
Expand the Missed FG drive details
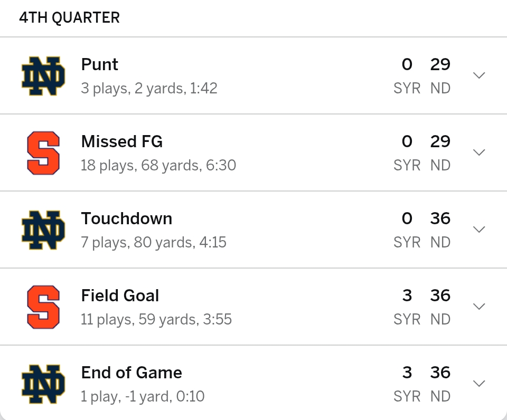479,152
